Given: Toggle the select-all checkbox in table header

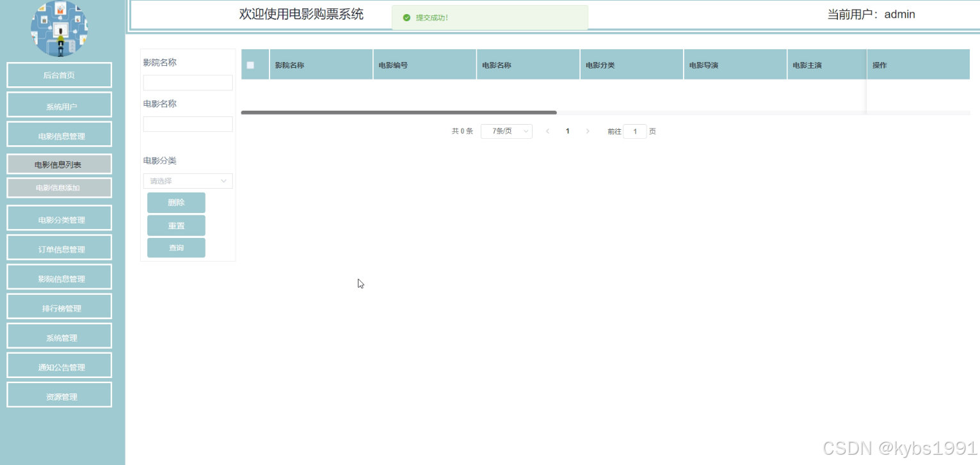Looking at the screenshot, I should click(250, 65).
